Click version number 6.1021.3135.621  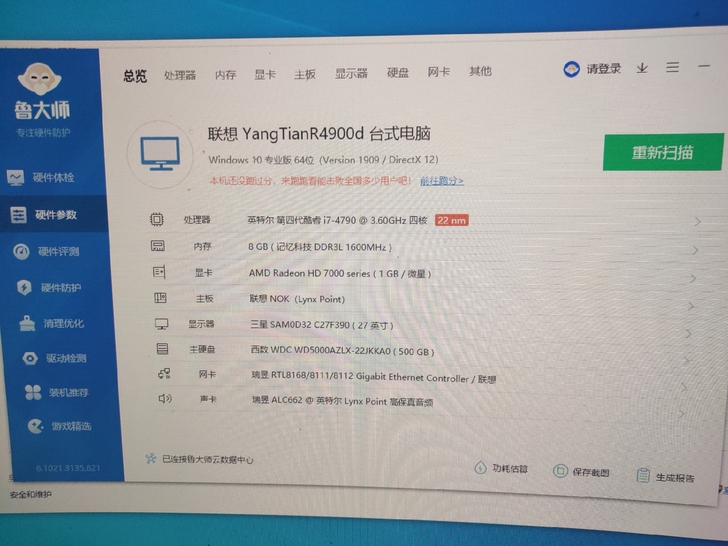pos(68,468)
